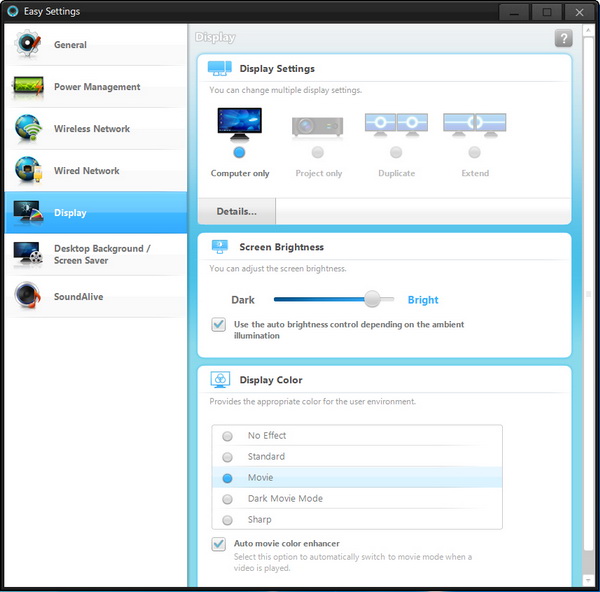Image resolution: width=600 pixels, height=592 pixels.
Task: Click the Power Management battery icon
Action: (27, 87)
